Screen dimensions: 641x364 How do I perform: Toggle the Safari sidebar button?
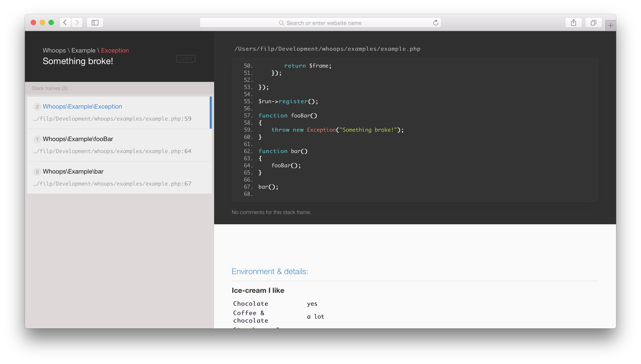95,23
